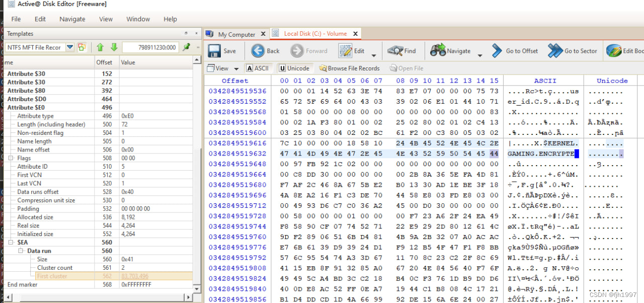Open the Help menu
The height and width of the screenshot is (303, 644).
coord(170,19)
